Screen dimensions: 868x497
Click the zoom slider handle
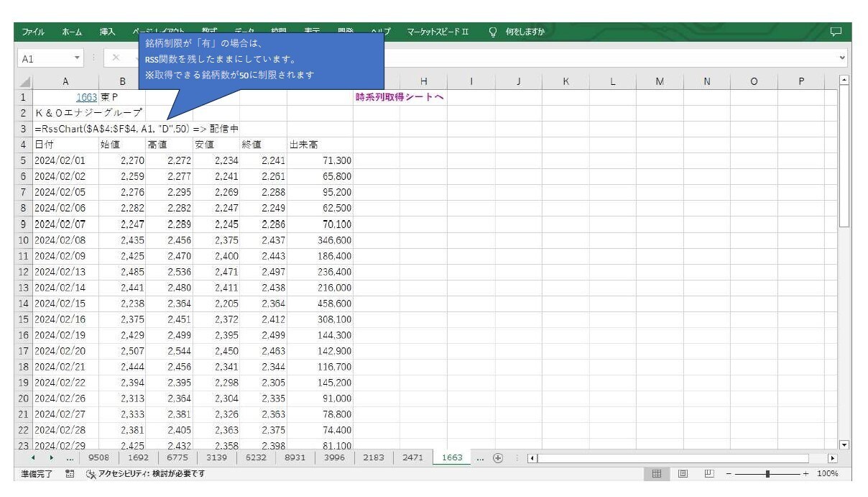coord(768,474)
